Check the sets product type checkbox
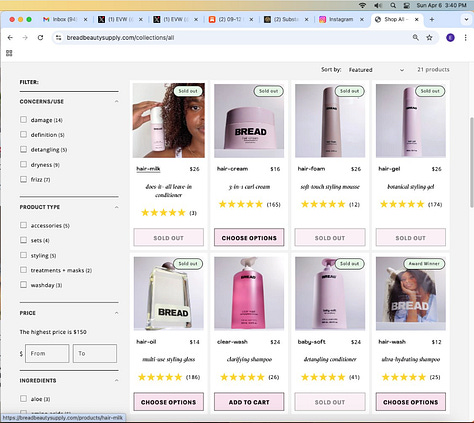 point(23,240)
